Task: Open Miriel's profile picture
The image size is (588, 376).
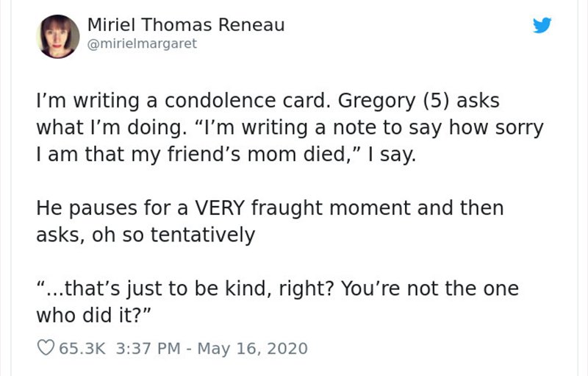Action: pos(58,36)
